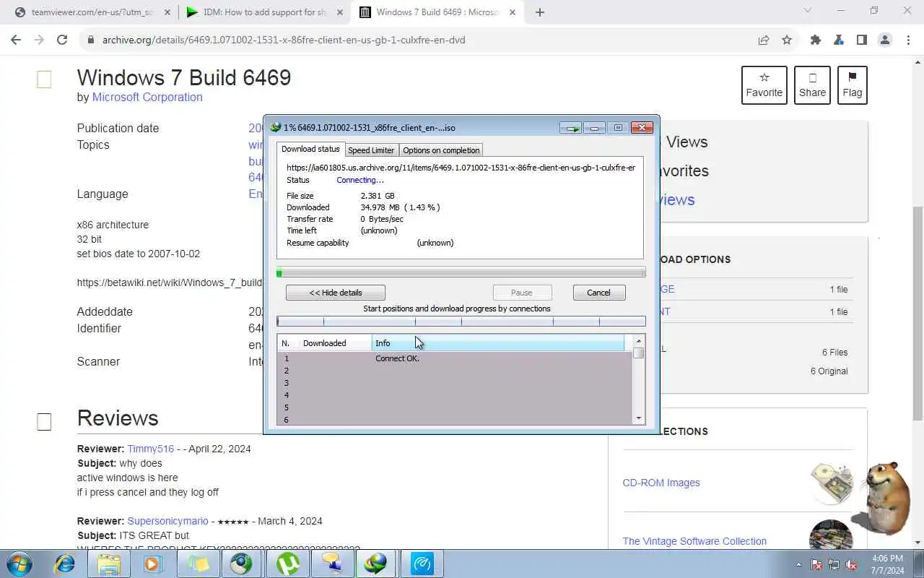The height and width of the screenshot is (578, 924).
Task: Collapse the dialog with Hide details button
Action: point(335,293)
